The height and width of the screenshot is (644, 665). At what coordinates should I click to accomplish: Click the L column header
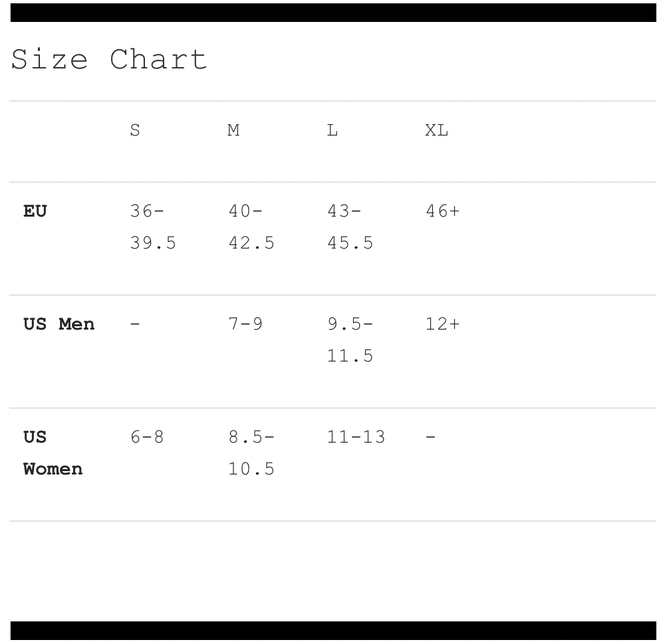pyautogui.click(x=332, y=131)
